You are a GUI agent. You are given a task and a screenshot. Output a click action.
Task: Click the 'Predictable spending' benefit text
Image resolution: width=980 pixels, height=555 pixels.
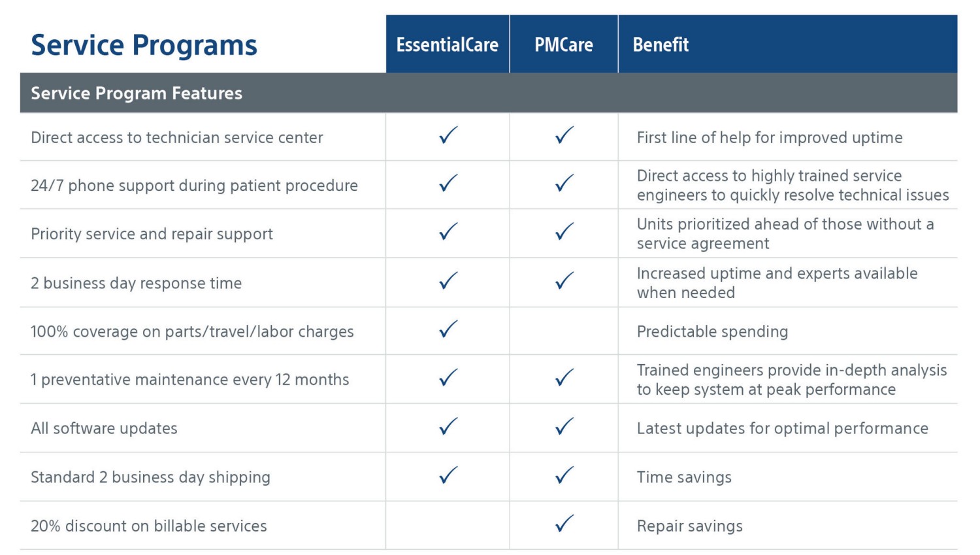pyautogui.click(x=712, y=331)
